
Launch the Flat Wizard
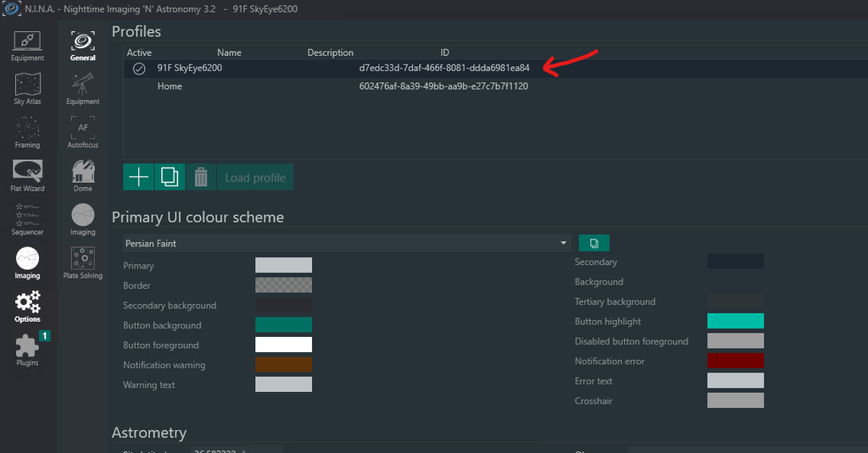(x=27, y=176)
